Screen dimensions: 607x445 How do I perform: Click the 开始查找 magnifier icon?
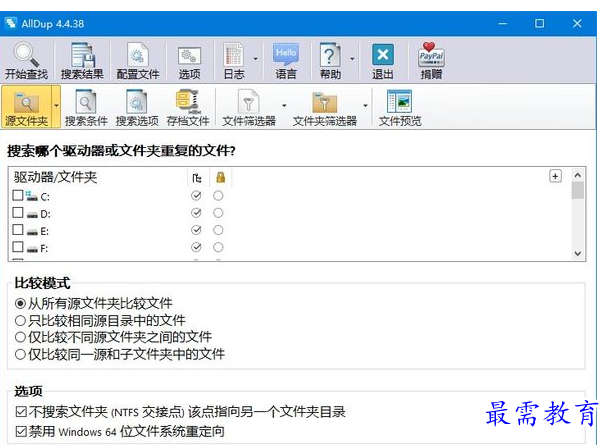tap(26, 55)
